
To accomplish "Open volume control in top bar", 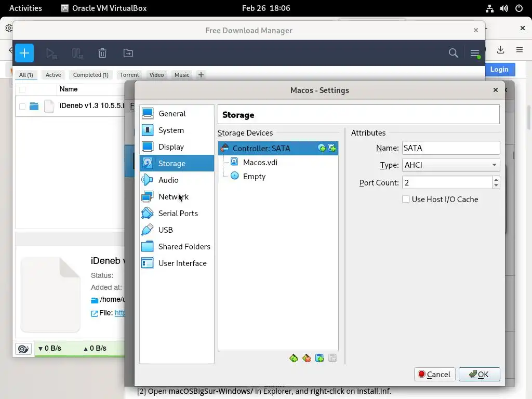I will (504, 8).
